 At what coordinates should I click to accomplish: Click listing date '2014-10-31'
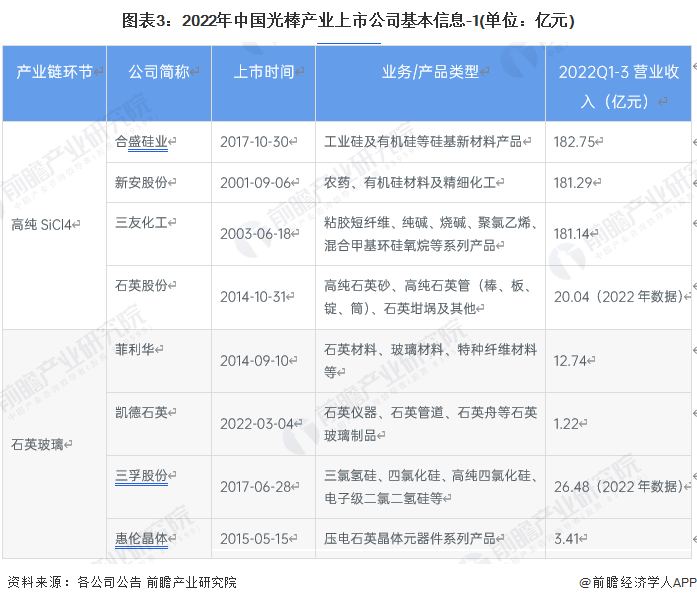pyautogui.click(x=253, y=297)
